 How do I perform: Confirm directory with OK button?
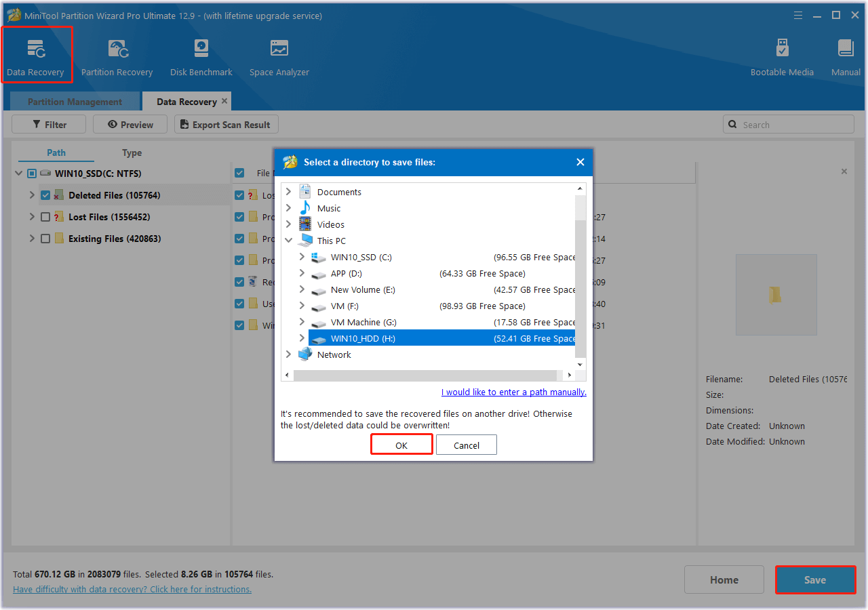[401, 445]
